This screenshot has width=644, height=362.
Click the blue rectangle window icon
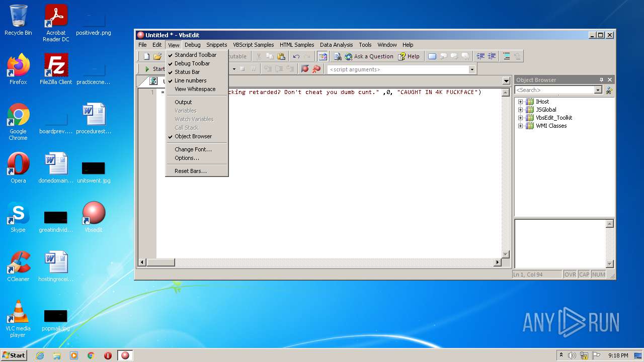[x=432, y=56]
